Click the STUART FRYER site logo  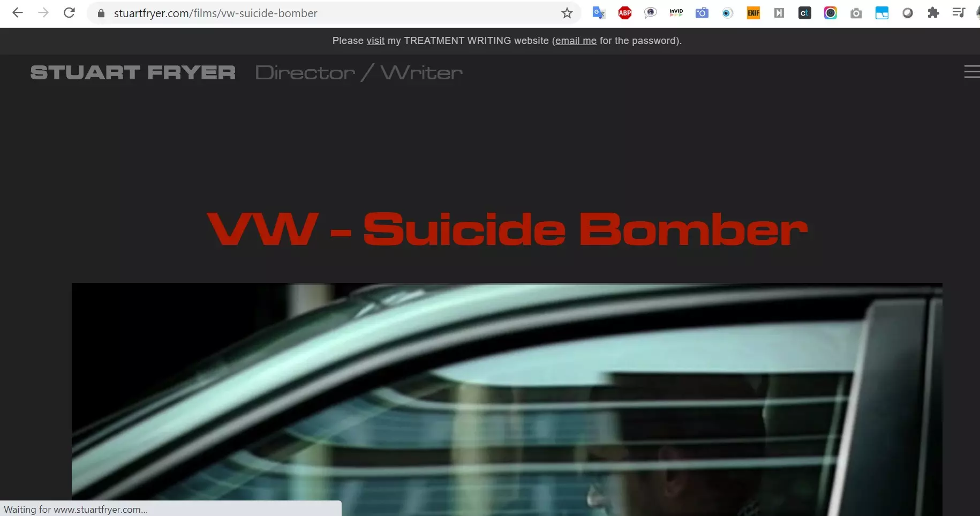(133, 72)
